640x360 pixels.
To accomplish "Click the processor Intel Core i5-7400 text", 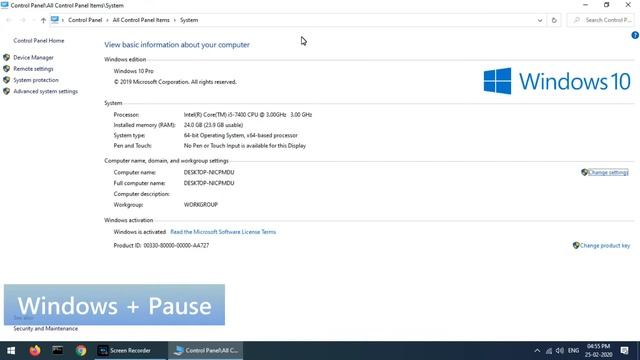I will pyautogui.click(x=248, y=115).
